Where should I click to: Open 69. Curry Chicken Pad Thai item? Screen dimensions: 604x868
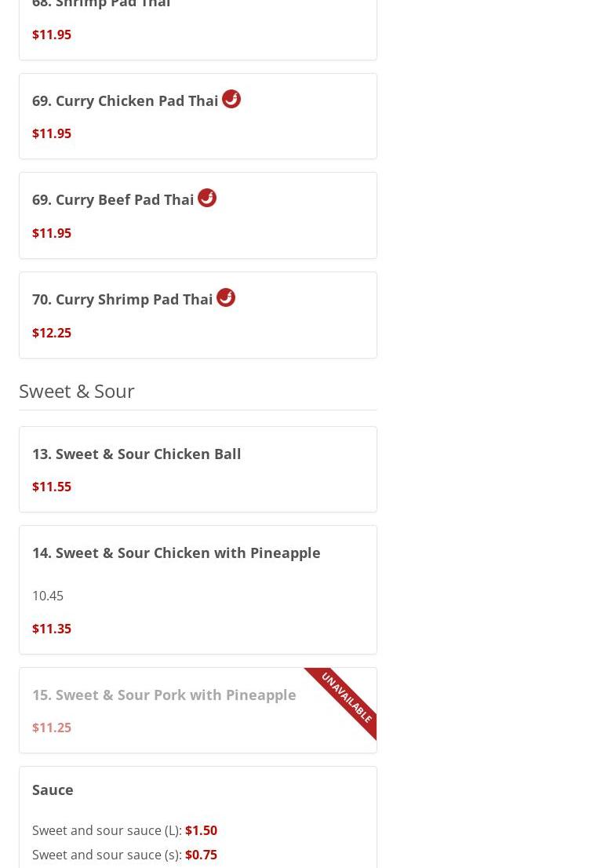126,100
